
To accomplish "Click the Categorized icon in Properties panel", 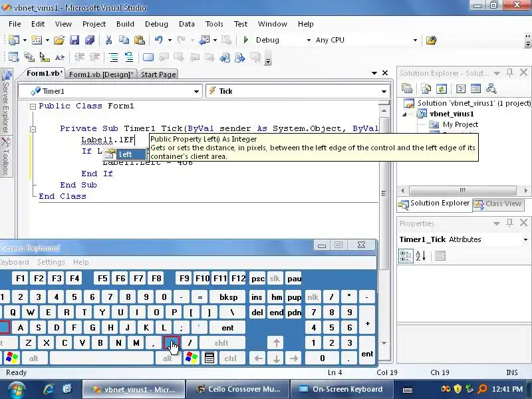I will (406, 256).
